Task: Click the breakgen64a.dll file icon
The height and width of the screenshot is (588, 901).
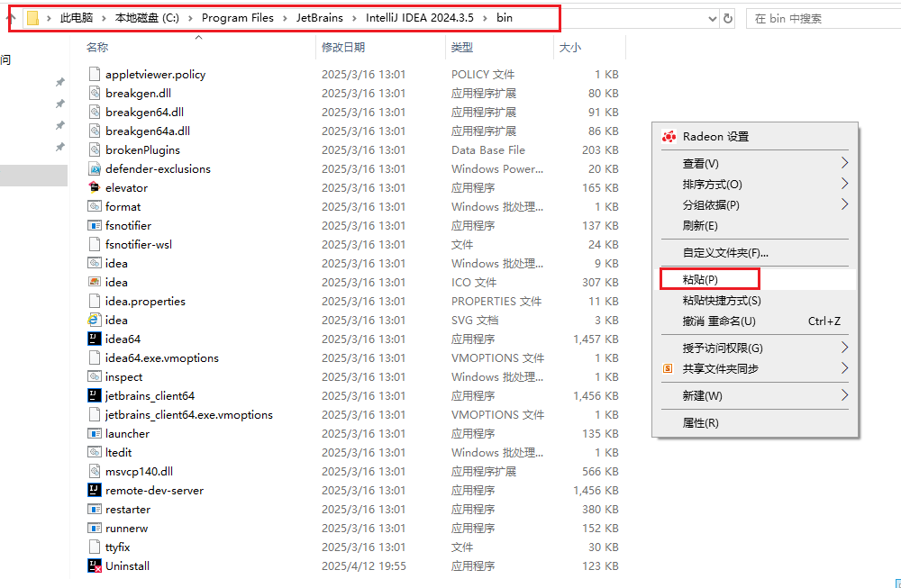Action: (95, 131)
